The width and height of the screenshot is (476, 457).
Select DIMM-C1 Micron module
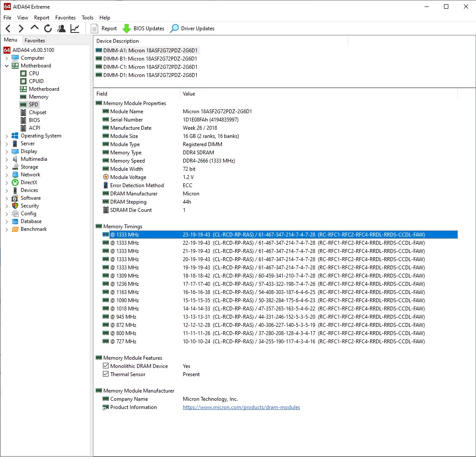click(x=147, y=67)
